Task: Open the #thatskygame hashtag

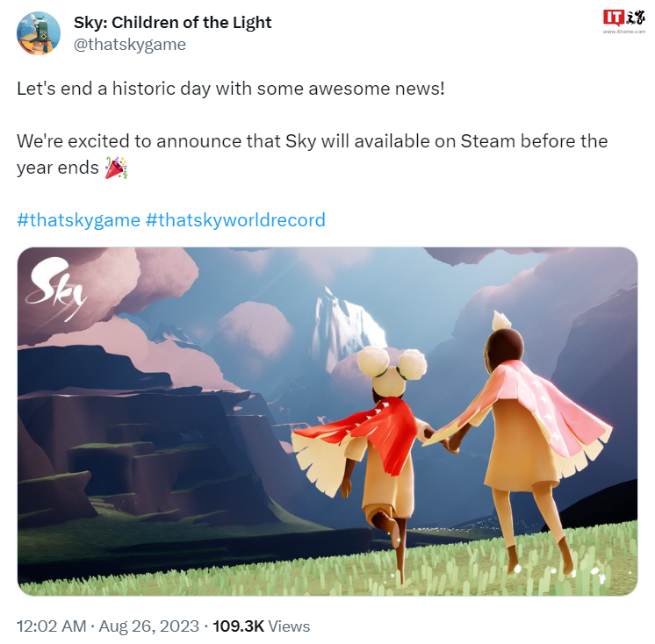Action: 78,220
